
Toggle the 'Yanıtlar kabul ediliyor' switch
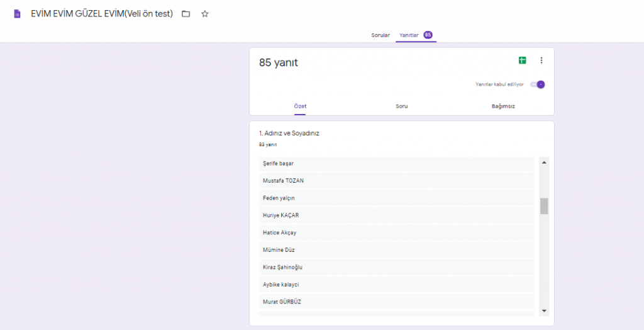coord(537,84)
